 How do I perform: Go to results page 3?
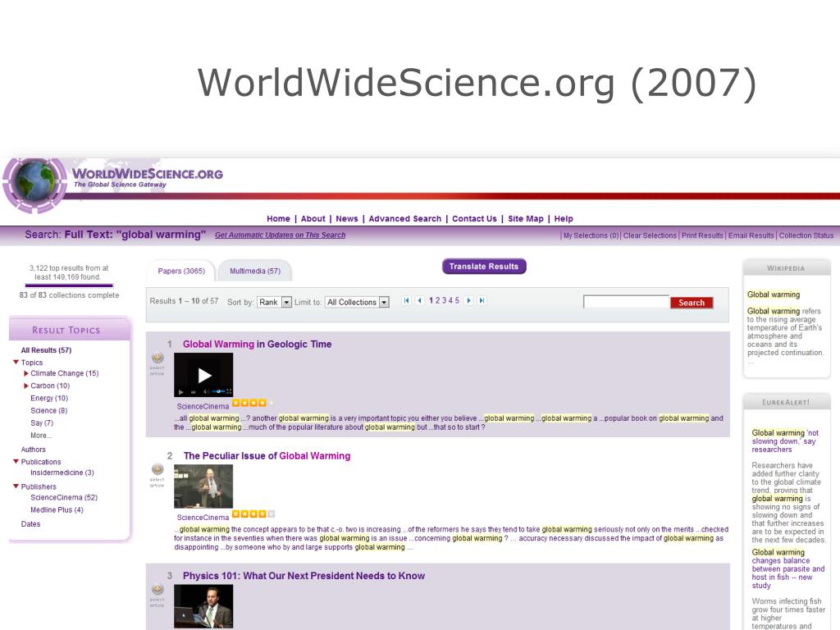point(444,300)
